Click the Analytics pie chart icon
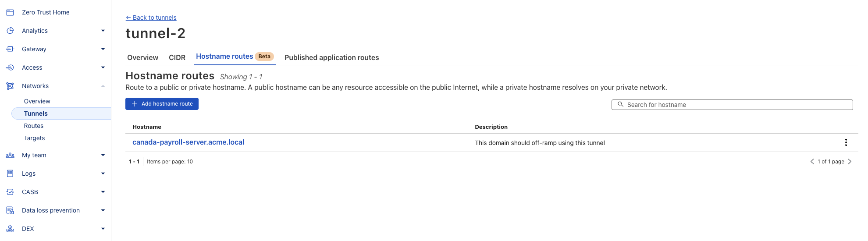The height and width of the screenshot is (241, 868). pyautogui.click(x=10, y=31)
